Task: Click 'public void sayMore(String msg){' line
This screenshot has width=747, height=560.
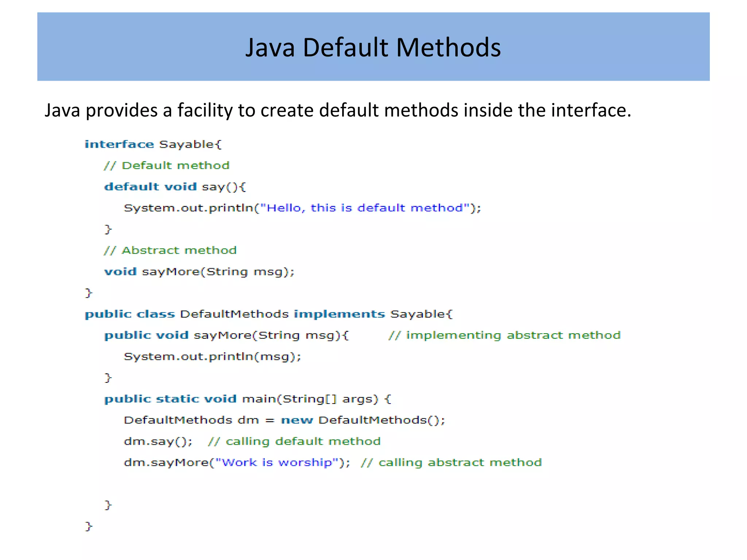Action: tap(226, 335)
